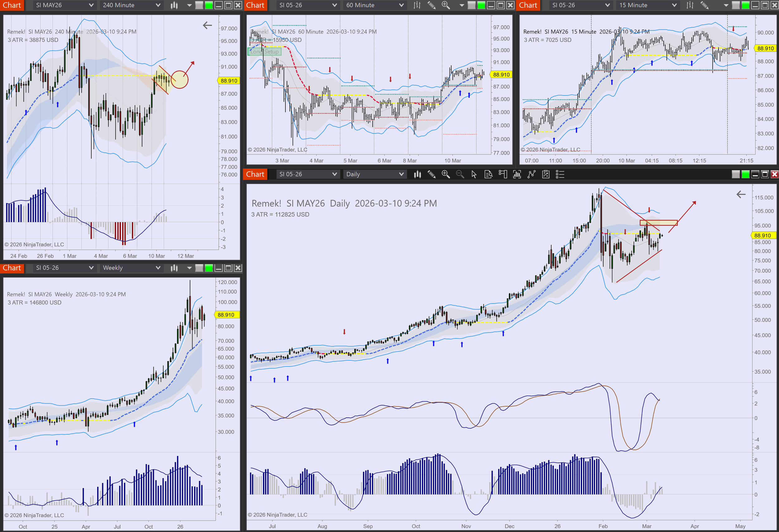Click bar style icon in 60 Minute chart

pos(417,5)
